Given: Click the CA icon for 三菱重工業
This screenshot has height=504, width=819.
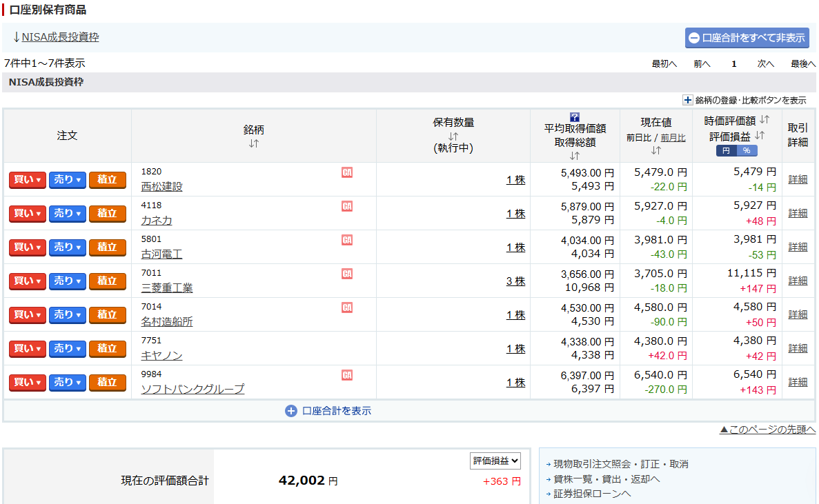Looking at the screenshot, I should click(x=347, y=274).
